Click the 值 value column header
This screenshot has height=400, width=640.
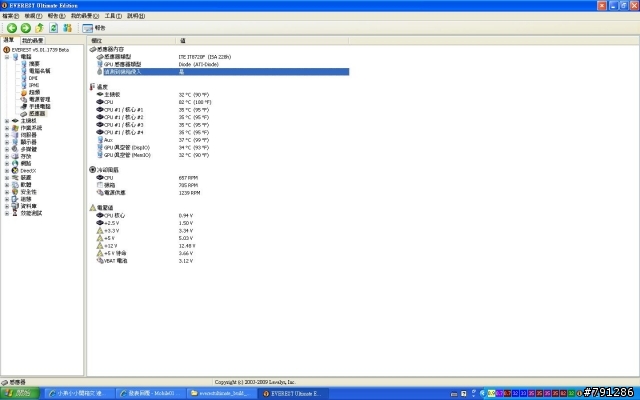(262, 40)
